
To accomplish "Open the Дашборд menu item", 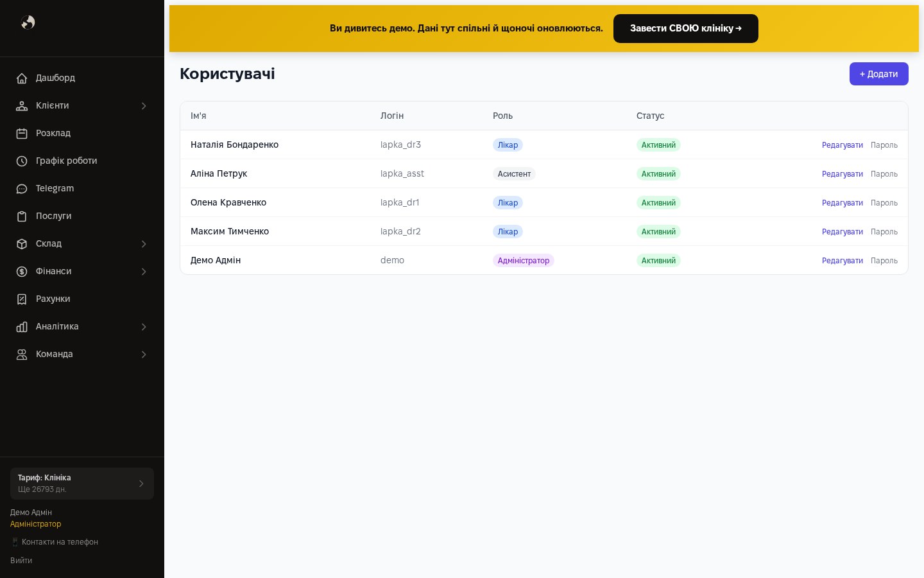I will [82, 78].
